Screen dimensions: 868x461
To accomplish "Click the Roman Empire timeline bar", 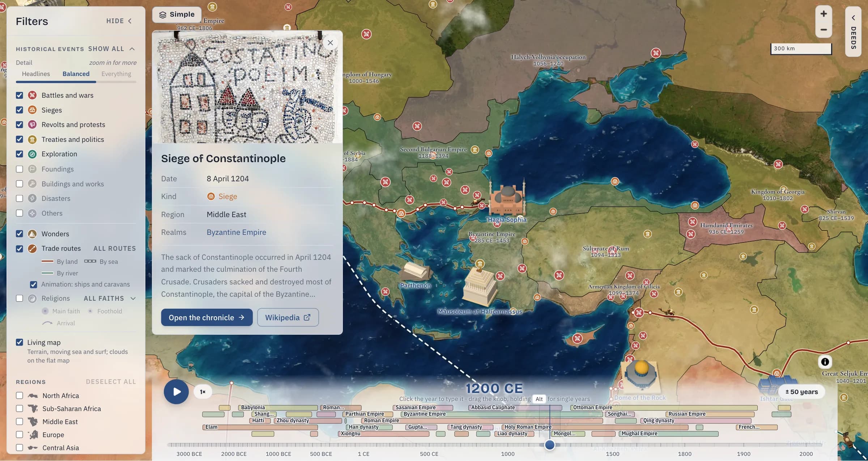I will point(482,420).
